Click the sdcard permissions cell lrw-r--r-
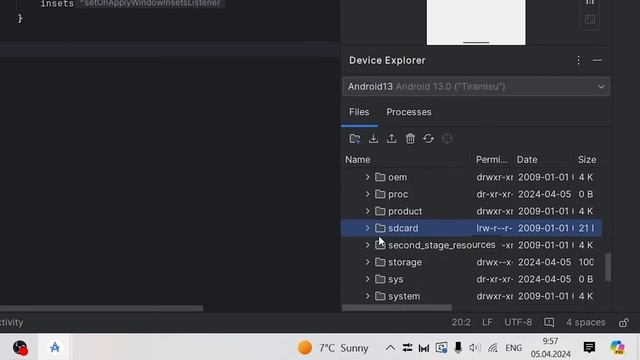640x360 pixels. pyautogui.click(x=494, y=228)
